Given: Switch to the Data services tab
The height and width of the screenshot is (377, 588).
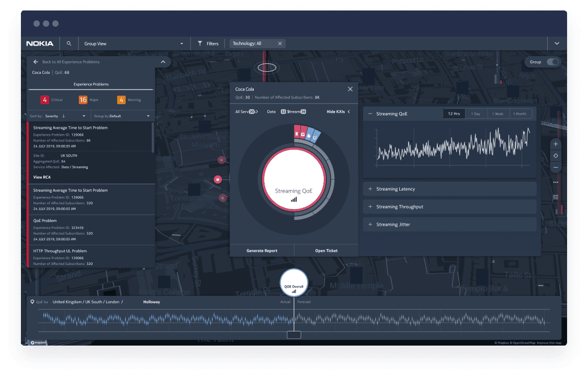Looking at the screenshot, I should pos(272,111).
